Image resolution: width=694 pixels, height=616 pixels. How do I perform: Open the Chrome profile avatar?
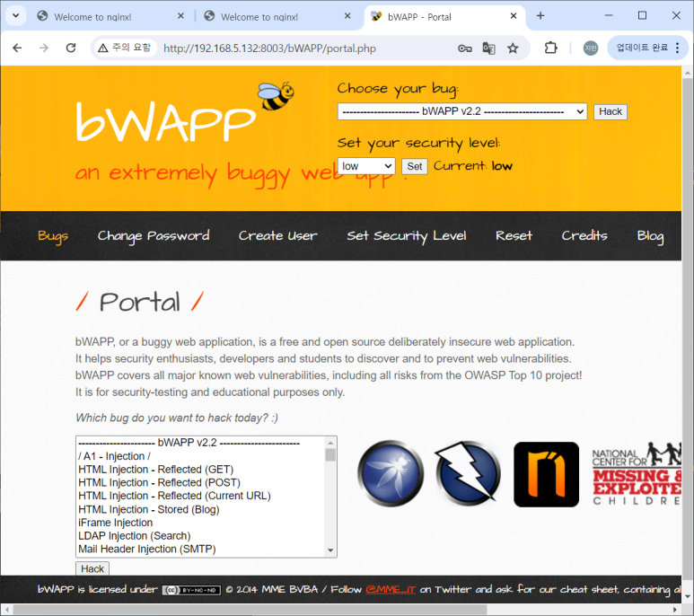pyautogui.click(x=591, y=48)
